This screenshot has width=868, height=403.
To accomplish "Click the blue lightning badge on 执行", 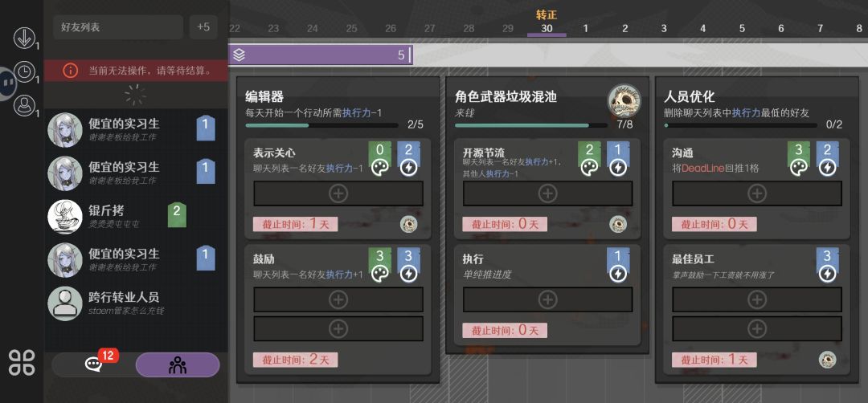I will tap(618, 266).
